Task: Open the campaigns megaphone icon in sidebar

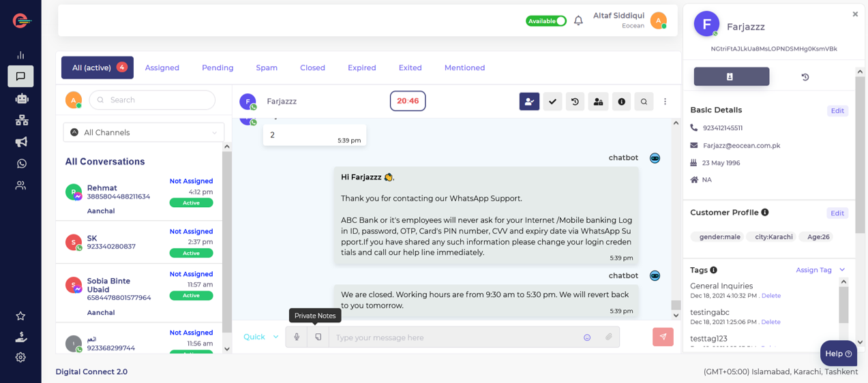Action: coord(21,142)
